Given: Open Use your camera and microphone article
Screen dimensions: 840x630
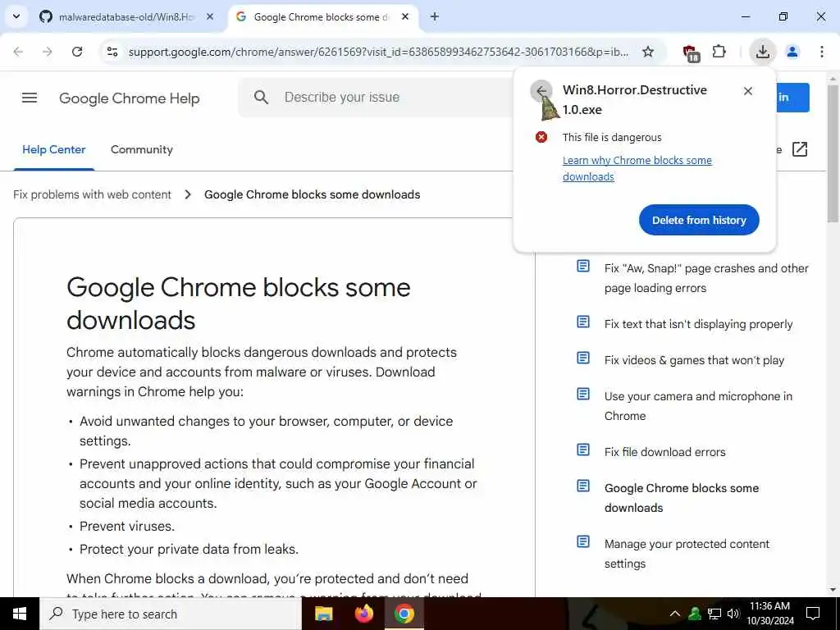Looking at the screenshot, I should (698, 406).
